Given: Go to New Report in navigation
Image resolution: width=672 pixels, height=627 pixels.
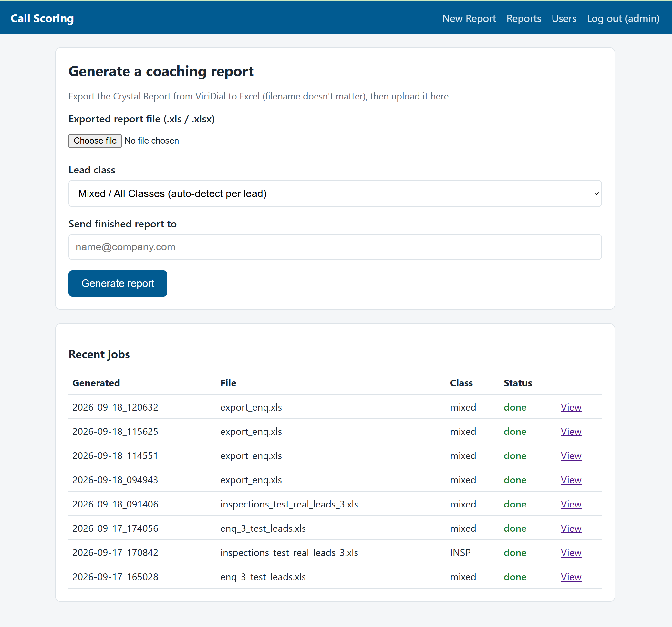Looking at the screenshot, I should coord(469,18).
